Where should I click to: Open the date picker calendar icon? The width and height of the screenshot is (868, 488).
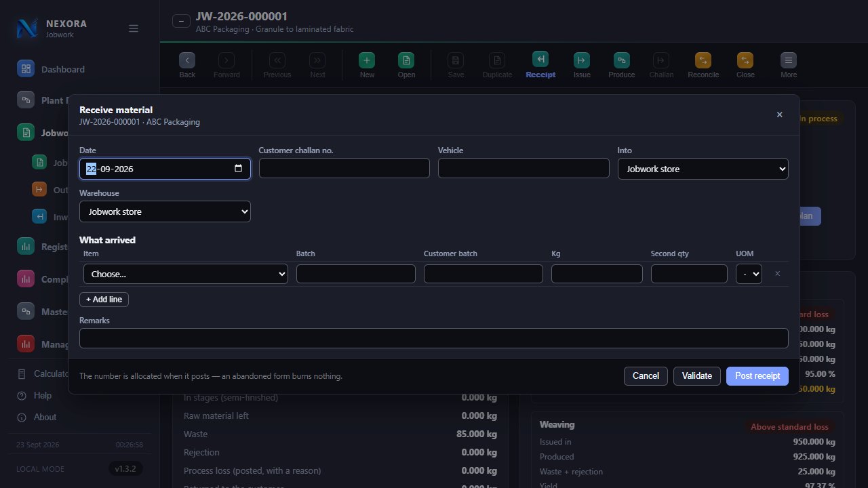click(x=238, y=169)
